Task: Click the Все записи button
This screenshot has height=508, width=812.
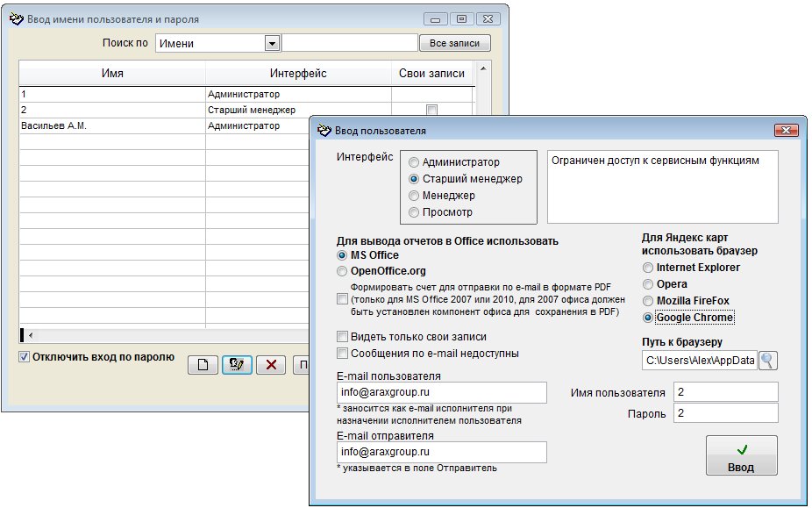Action: [454, 43]
